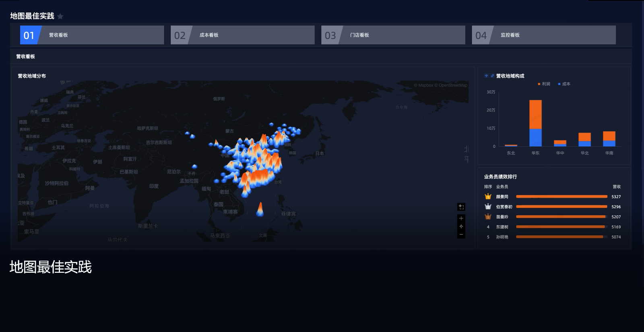Click the link icon beside 营收地域构成
Viewport: 644px width, 332px height.
492,76
